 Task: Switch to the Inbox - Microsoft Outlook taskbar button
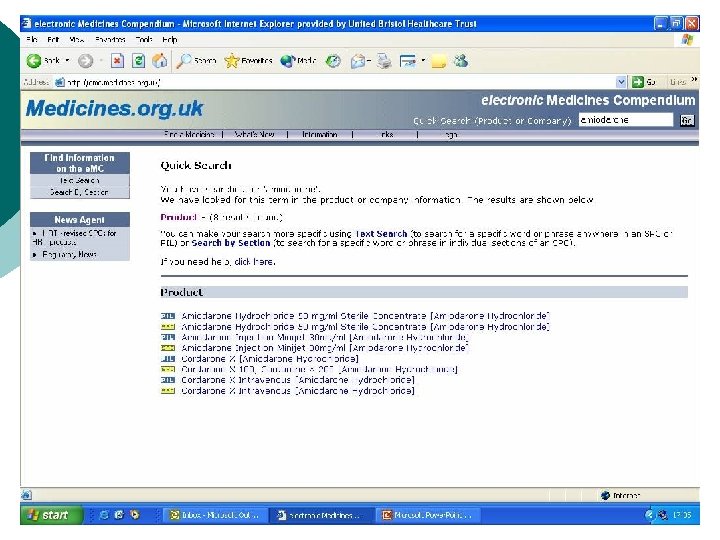[214, 515]
